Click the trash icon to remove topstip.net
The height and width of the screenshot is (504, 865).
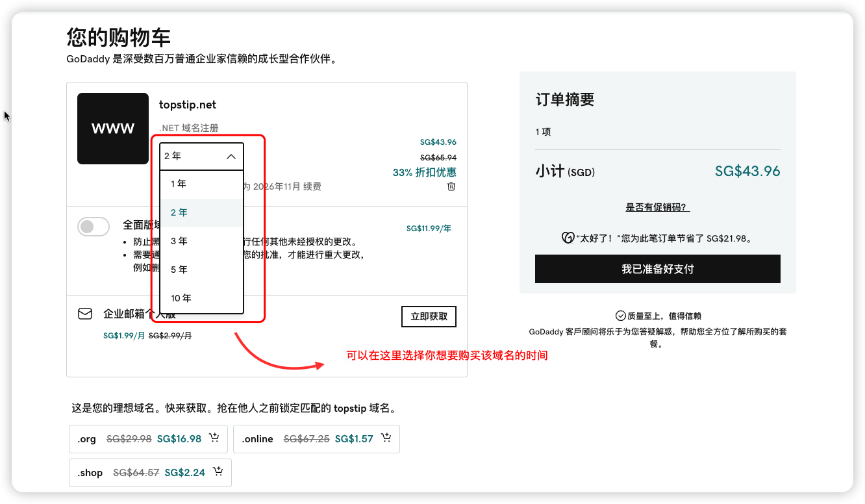[451, 186]
